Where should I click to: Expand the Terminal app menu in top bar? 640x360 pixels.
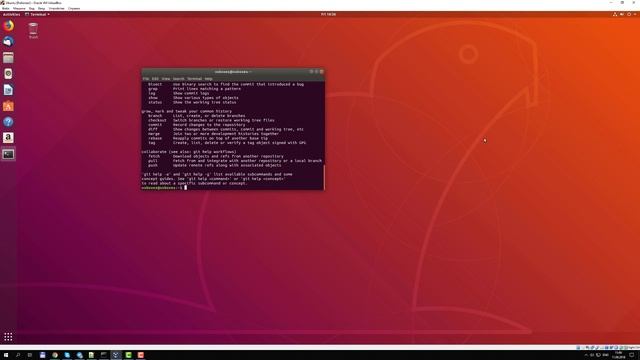(37, 14)
